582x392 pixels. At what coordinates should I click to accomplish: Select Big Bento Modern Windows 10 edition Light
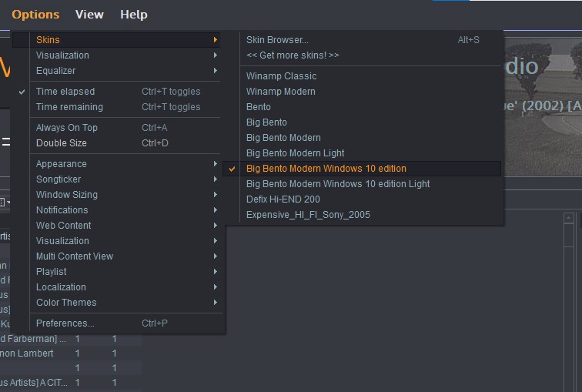point(363,184)
